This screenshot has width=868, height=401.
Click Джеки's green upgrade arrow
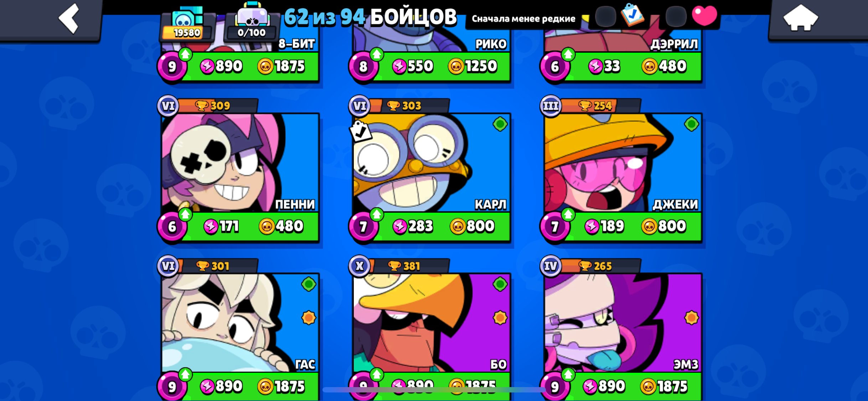568,214
